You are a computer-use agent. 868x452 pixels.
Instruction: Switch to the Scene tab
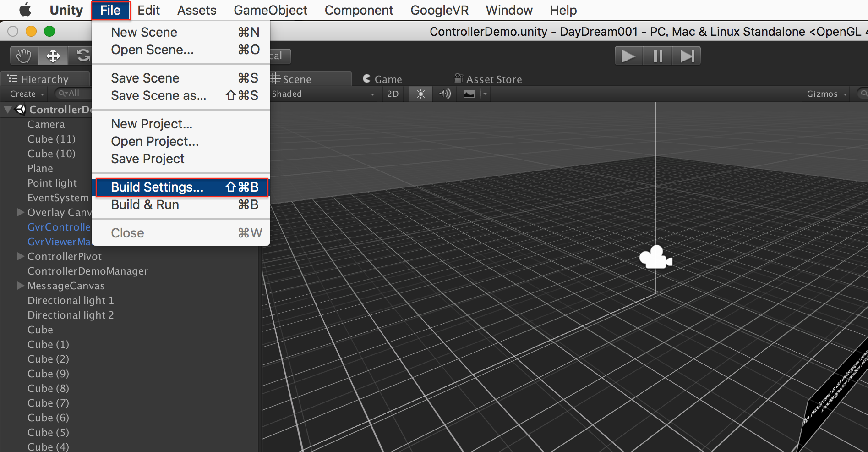tap(310, 79)
